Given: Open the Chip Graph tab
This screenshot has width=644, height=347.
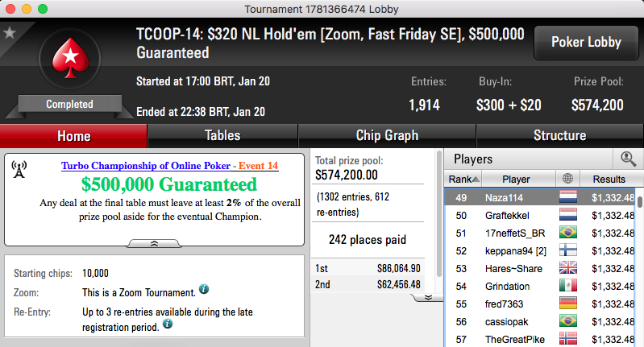Looking at the screenshot, I should 387,136.
